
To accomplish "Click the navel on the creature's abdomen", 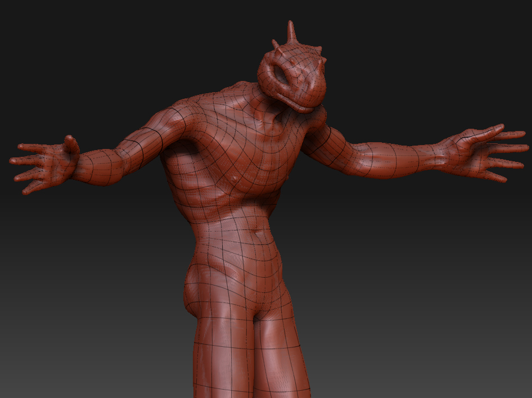I will (257, 233).
